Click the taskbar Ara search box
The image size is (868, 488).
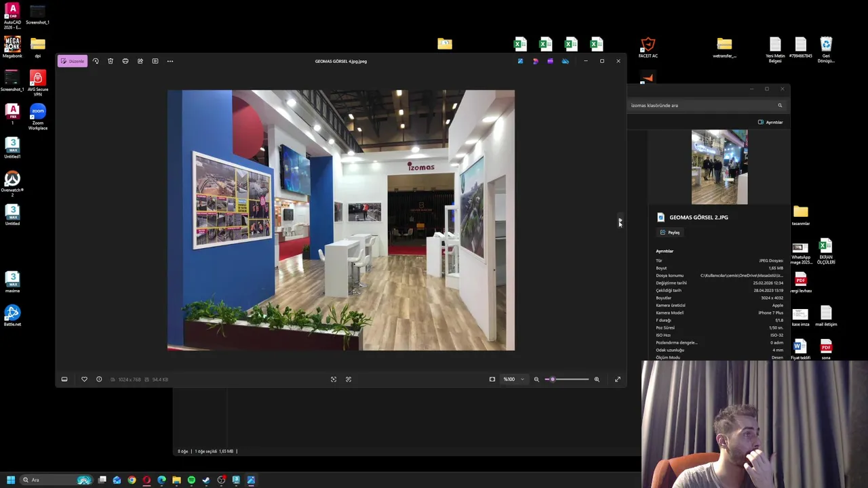(56, 480)
